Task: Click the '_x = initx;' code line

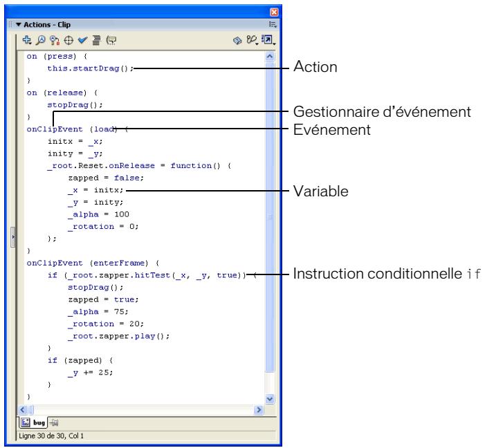Action: (95, 190)
